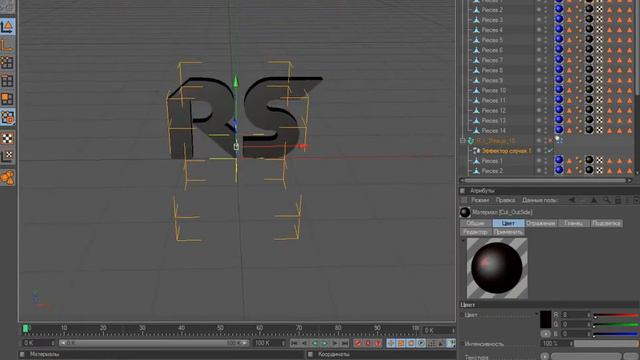Open the Цвет color options arrow
This screenshot has height=360, width=640.
tap(536, 314)
